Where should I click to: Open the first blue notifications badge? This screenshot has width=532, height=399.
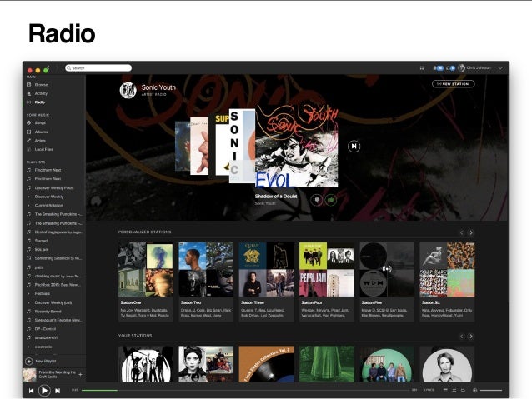point(439,68)
